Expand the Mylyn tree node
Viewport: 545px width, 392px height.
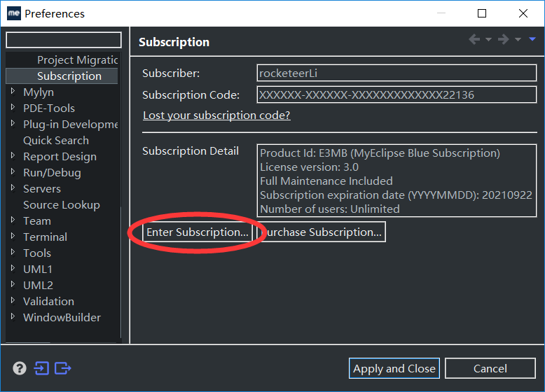13,91
